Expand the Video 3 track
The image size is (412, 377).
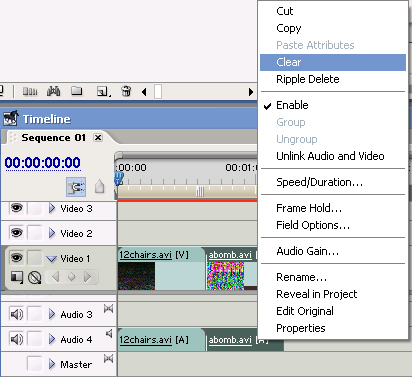(x=52, y=209)
